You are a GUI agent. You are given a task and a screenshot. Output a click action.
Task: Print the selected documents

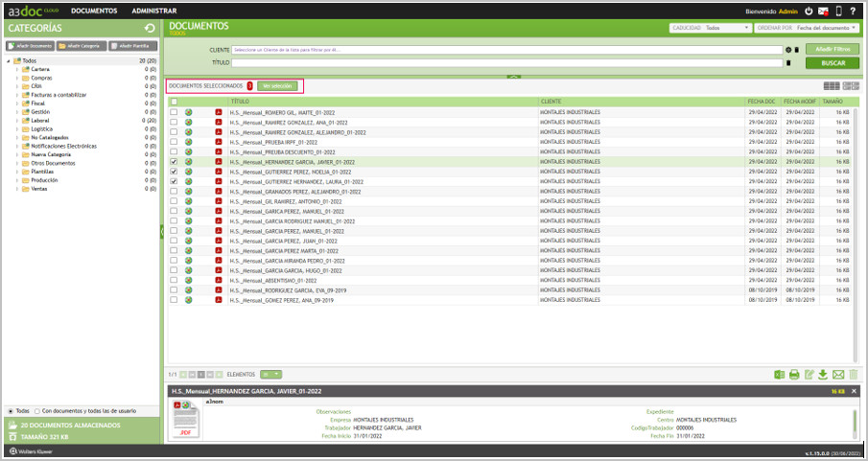pyautogui.click(x=794, y=374)
